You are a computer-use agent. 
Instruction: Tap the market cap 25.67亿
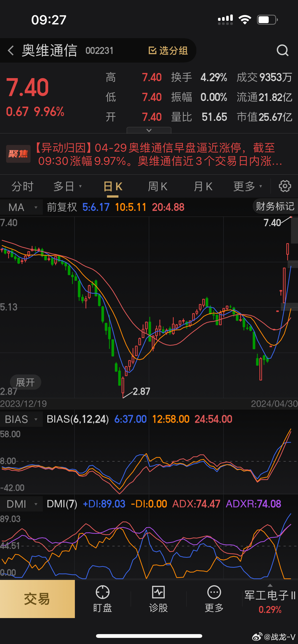[275, 117]
